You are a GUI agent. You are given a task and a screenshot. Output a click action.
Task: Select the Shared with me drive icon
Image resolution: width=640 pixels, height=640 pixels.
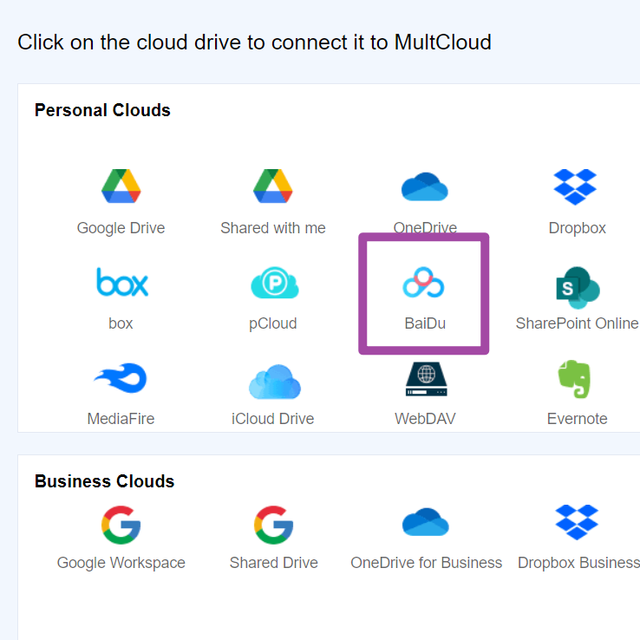pos(273,186)
